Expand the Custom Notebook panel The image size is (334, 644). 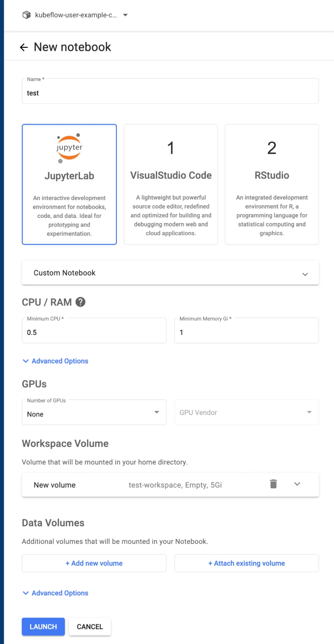coord(170,273)
